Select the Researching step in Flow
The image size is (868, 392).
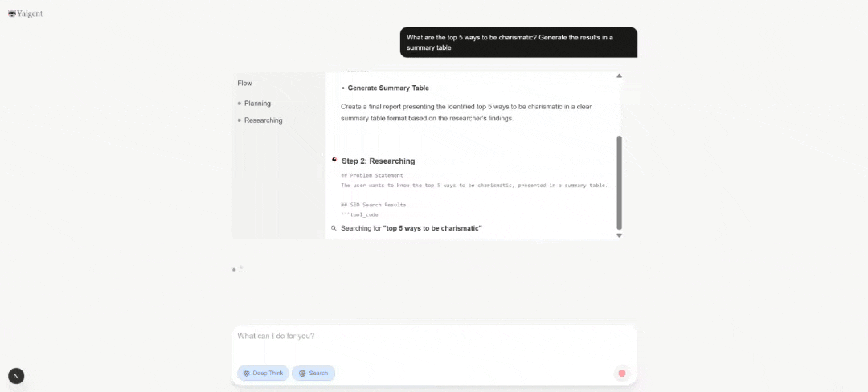pyautogui.click(x=263, y=120)
